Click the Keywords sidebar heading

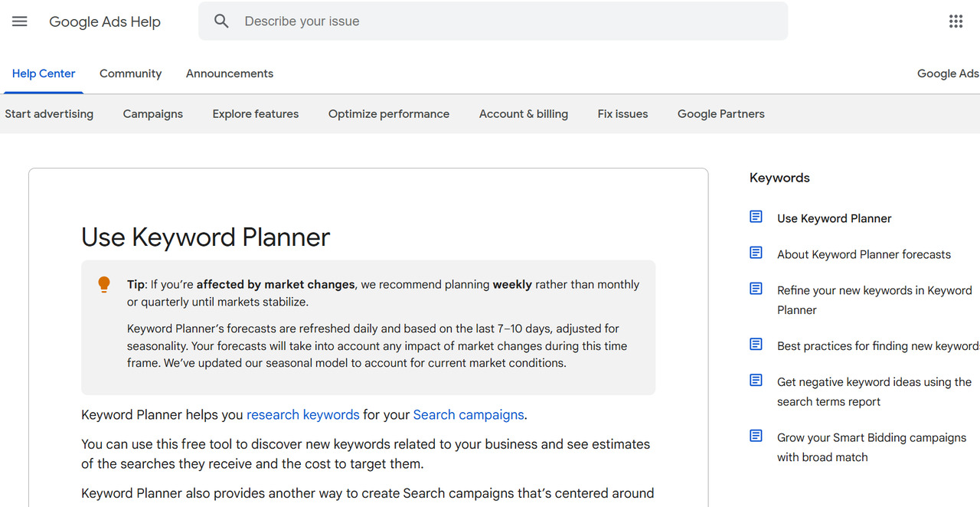click(779, 178)
